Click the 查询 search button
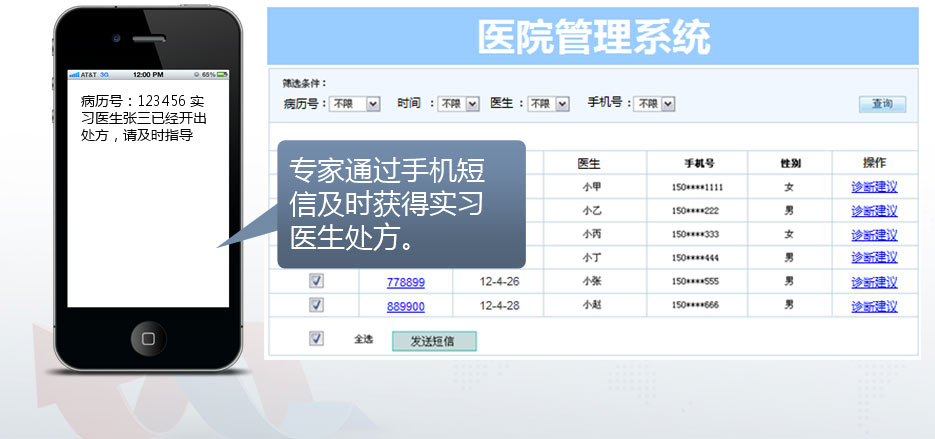 (882, 104)
